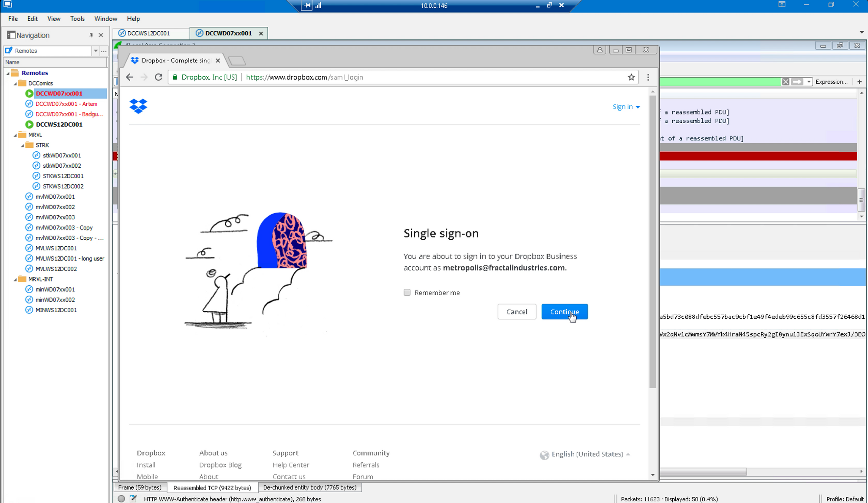The image size is (868, 503).
Task: Select mvlWD07xx003 - Copy remote
Action: pos(64,228)
